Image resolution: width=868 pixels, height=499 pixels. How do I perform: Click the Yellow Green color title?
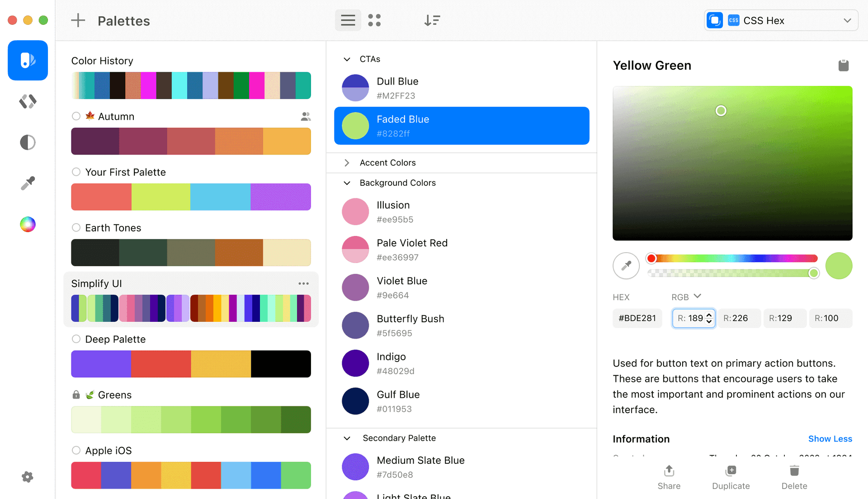(651, 66)
